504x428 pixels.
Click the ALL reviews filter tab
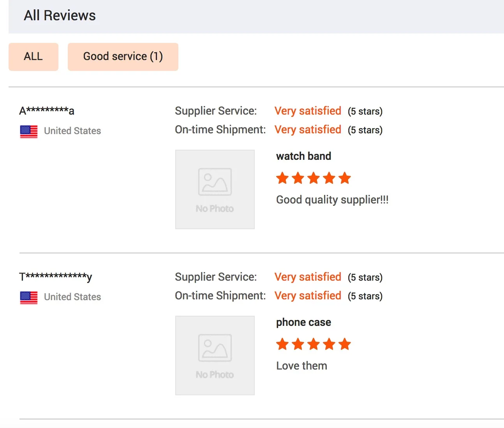coord(33,57)
